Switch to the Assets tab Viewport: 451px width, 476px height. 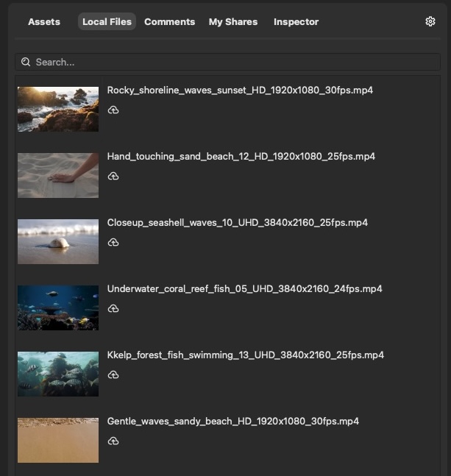pyautogui.click(x=44, y=22)
